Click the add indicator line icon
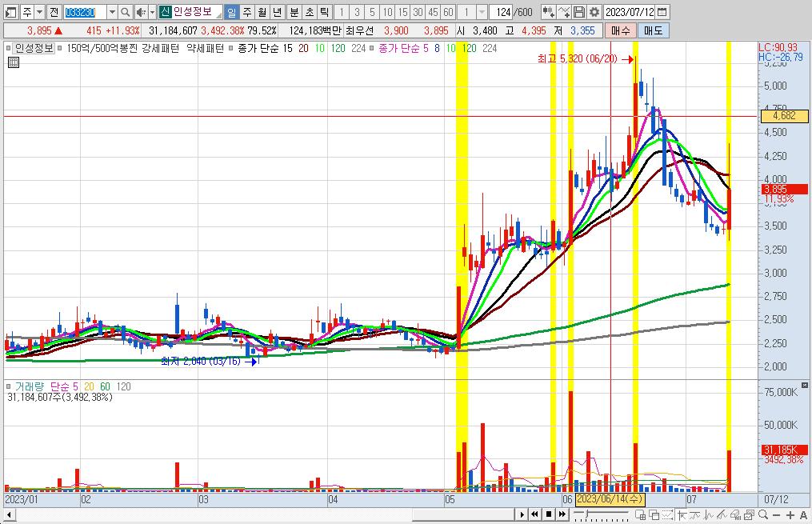The height and width of the screenshot is (524, 812). coord(564,12)
